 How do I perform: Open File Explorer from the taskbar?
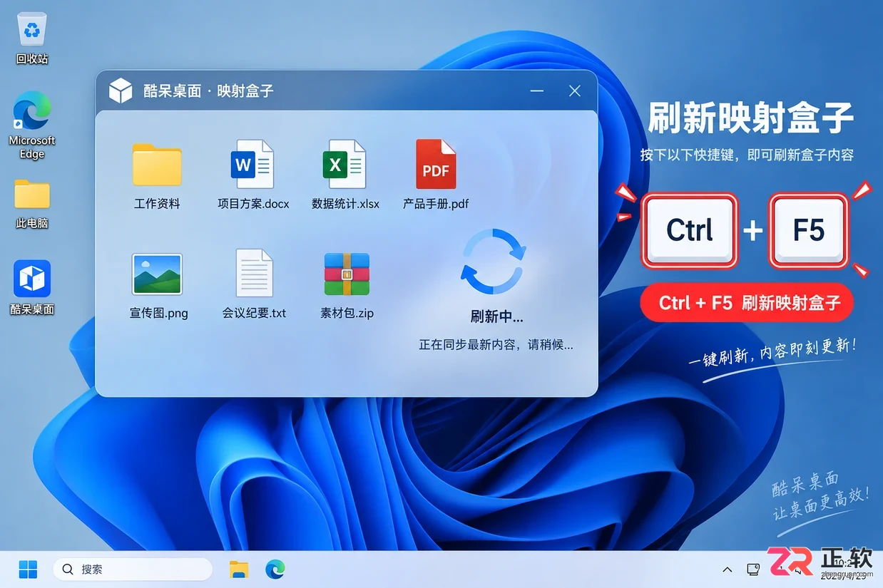coord(239,569)
